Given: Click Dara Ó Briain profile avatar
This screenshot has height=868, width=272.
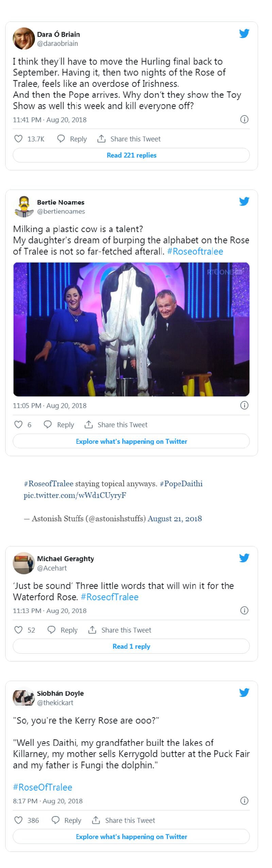Looking at the screenshot, I should point(24,38).
